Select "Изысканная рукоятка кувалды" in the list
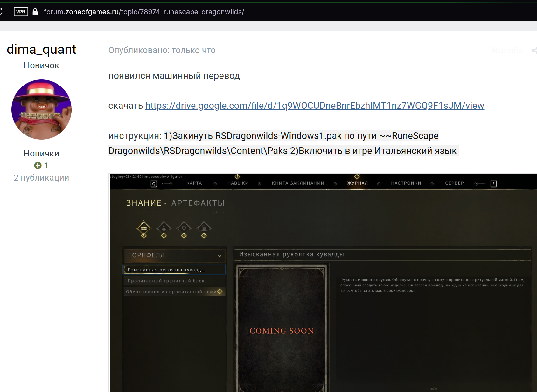The height and width of the screenshot is (392, 537). pos(174,270)
